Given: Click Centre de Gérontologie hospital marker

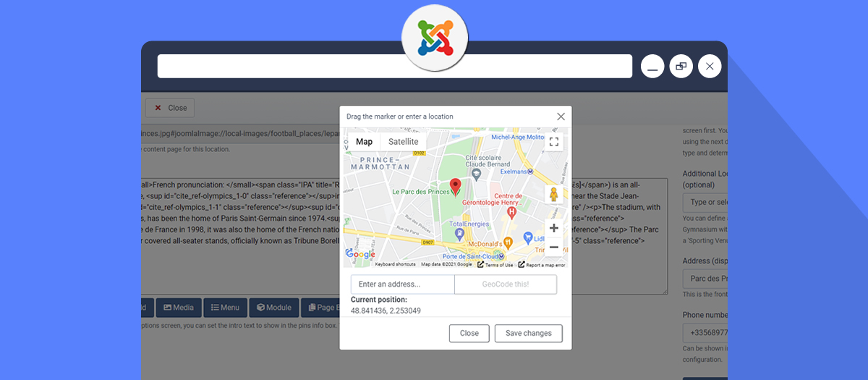Looking at the screenshot, I should click(511, 212).
